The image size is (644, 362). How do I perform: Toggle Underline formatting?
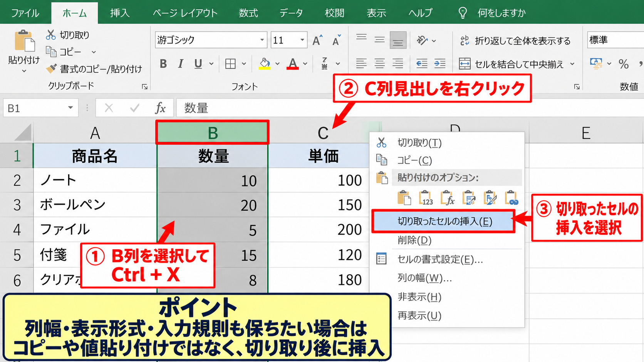point(198,64)
